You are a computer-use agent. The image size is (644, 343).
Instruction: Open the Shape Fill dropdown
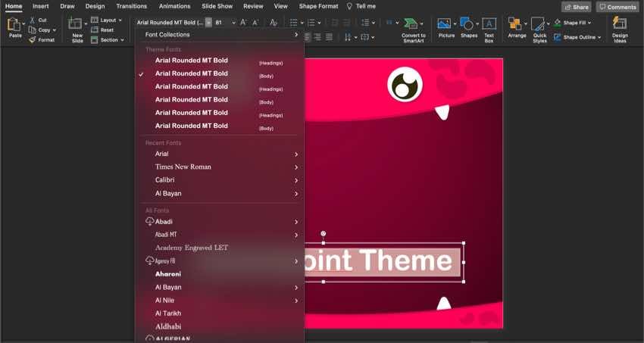589,23
